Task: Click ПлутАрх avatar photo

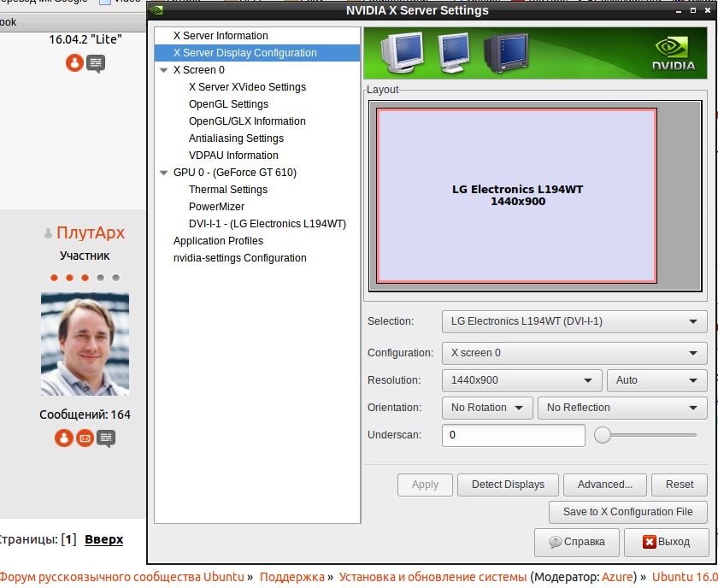Action: (x=85, y=344)
